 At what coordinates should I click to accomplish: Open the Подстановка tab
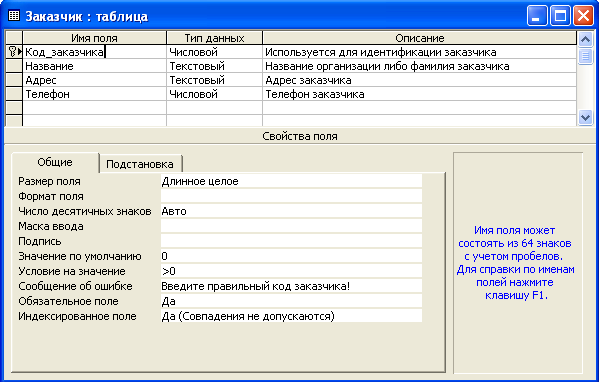tap(140, 164)
